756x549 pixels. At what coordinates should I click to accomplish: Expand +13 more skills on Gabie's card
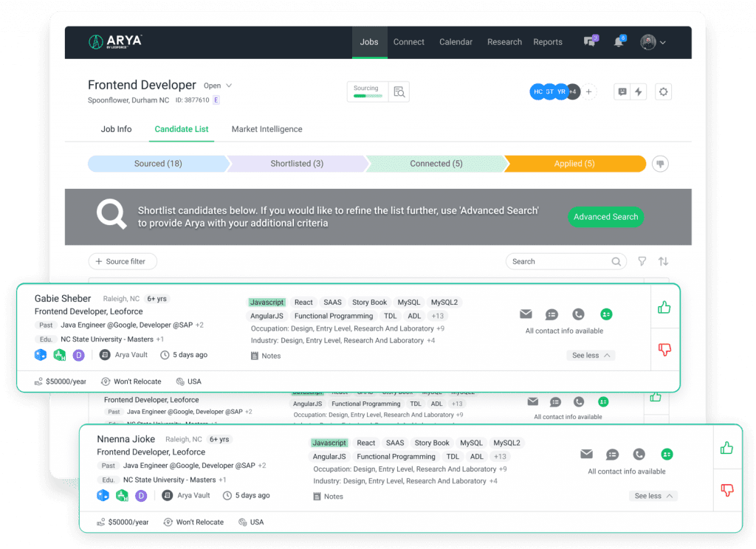[x=438, y=317]
